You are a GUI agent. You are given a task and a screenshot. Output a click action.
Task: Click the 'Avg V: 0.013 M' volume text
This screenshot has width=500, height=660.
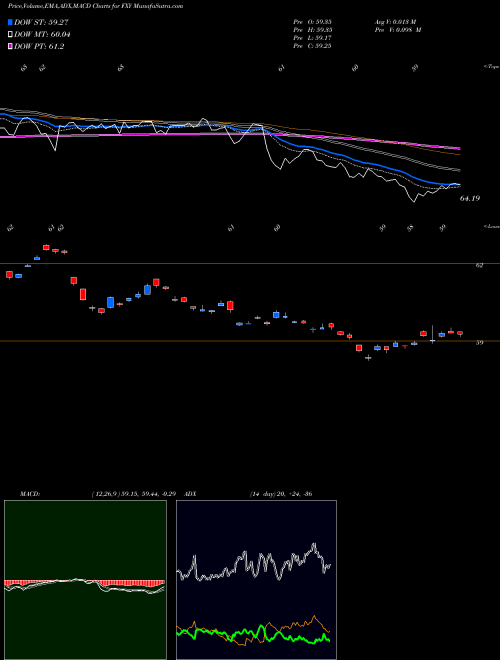click(398, 22)
